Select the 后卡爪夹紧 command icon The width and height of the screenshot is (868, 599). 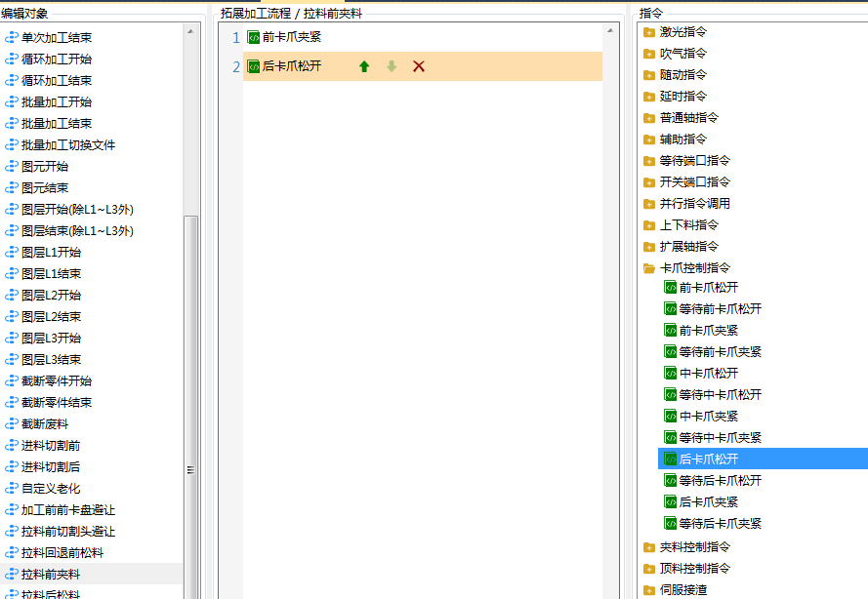671,502
